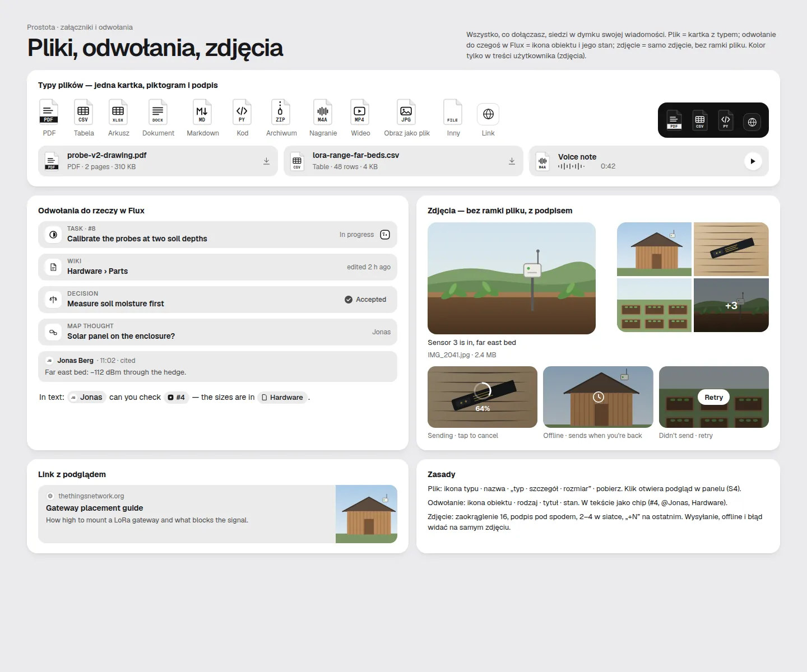Open the Gateway placement guide link preview
807x672 pixels.
tap(217, 514)
